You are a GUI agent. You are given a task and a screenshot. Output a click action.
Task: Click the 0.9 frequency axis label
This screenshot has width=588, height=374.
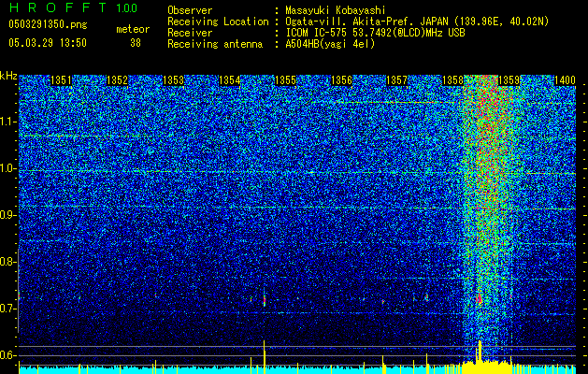point(7,215)
